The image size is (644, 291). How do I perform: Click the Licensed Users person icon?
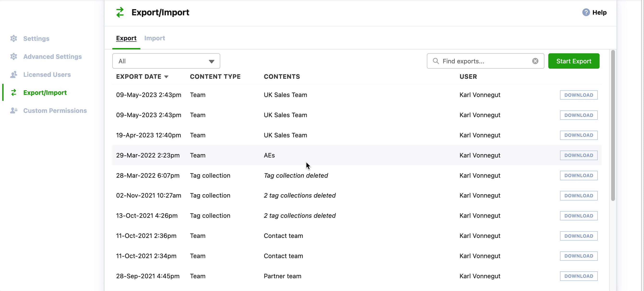14,74
